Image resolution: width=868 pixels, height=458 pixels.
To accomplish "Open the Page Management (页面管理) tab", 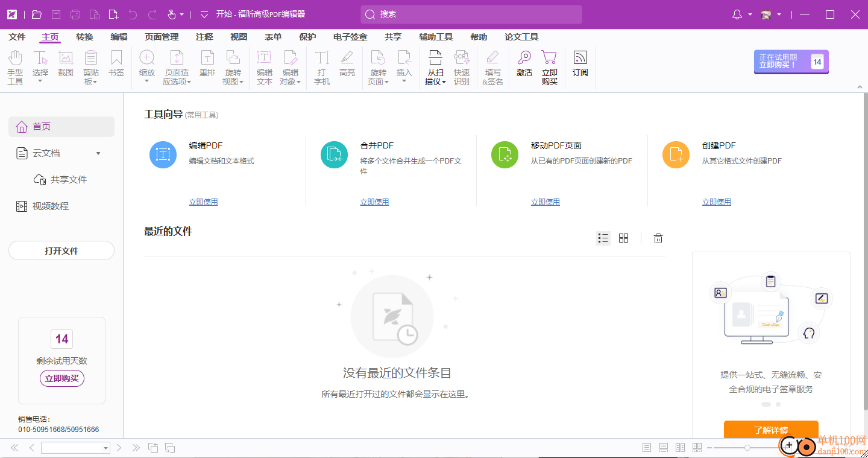I will (x=162, y=37).
